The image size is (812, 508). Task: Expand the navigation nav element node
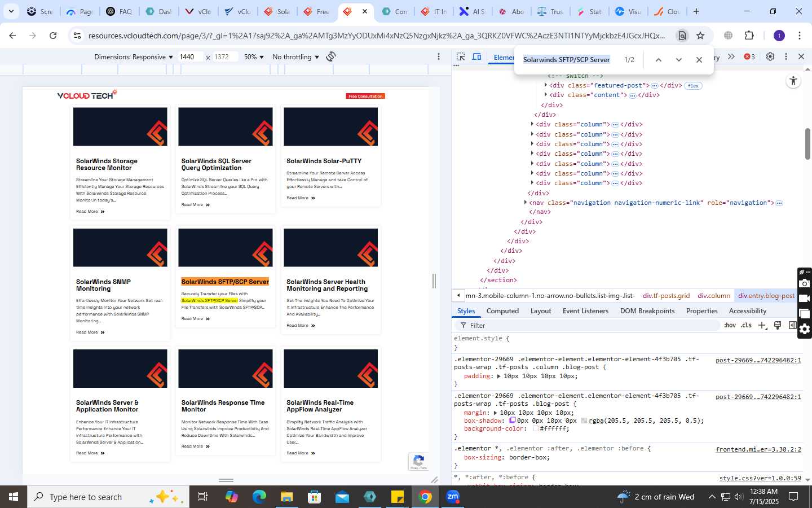pyautogui.click(x=525, y=202)
